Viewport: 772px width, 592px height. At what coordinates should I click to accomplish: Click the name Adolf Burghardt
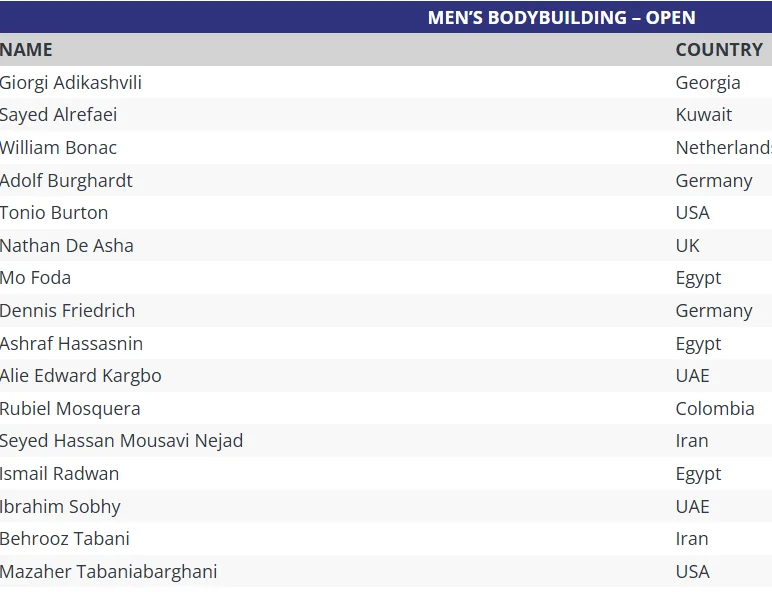[66, 181]
